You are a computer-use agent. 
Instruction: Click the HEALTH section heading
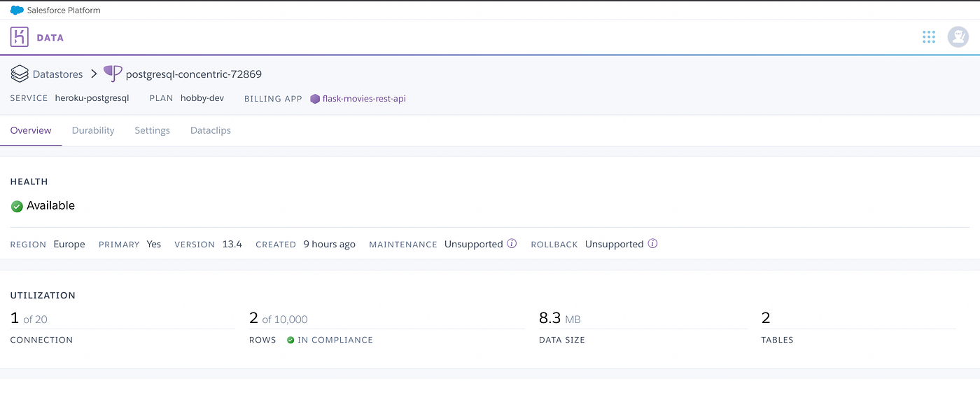point(29,181)
